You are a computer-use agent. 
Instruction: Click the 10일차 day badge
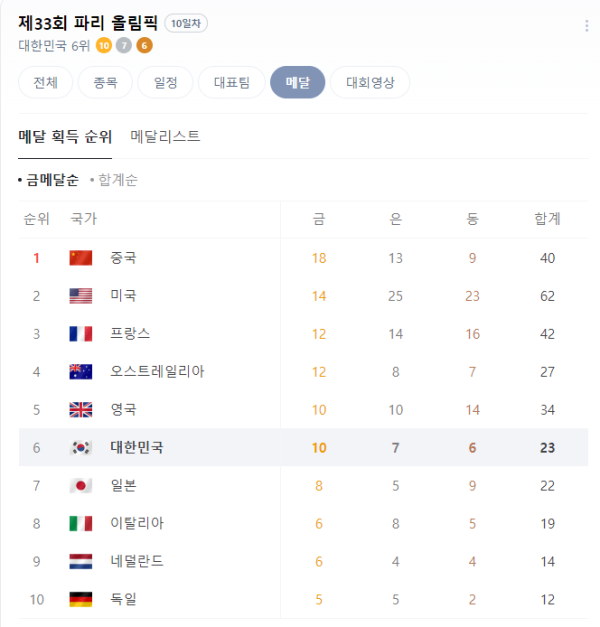(x=186, y=23)
